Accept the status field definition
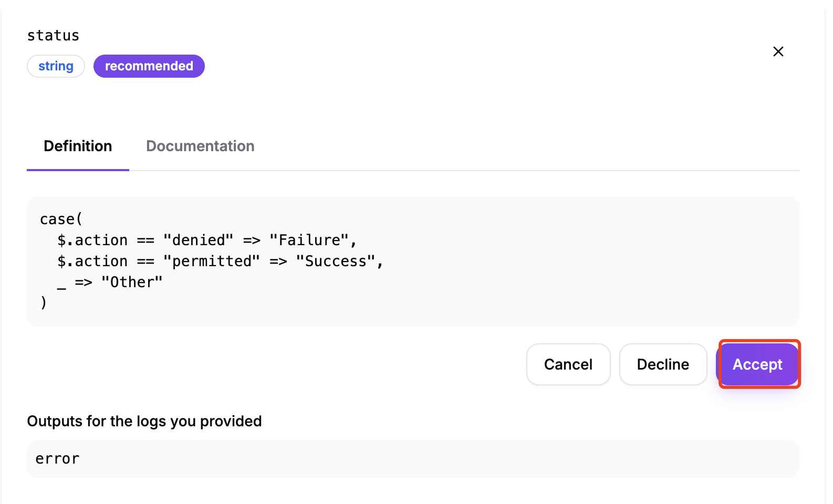 pyautogui.click(x=757, y=364)
